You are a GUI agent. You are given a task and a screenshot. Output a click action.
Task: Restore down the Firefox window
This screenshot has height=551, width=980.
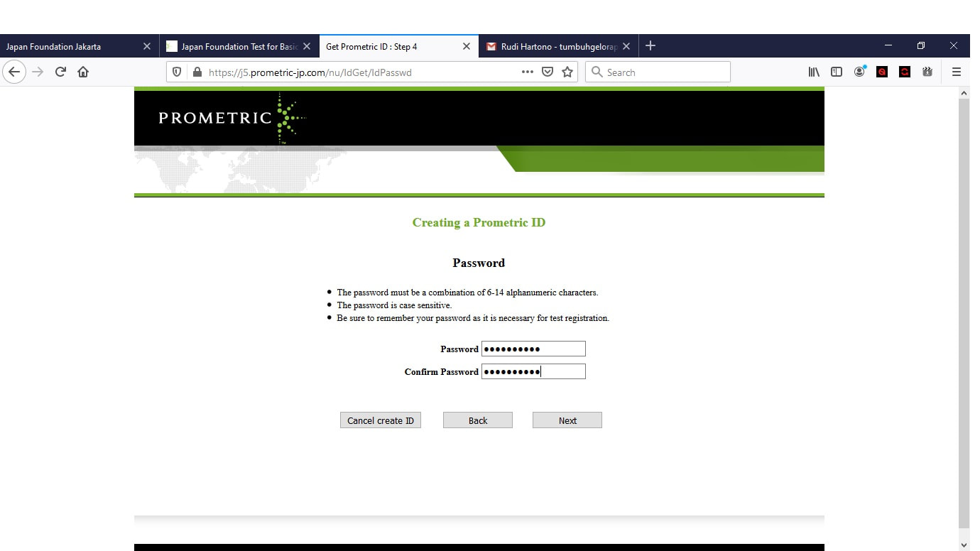tap(921, 45)
